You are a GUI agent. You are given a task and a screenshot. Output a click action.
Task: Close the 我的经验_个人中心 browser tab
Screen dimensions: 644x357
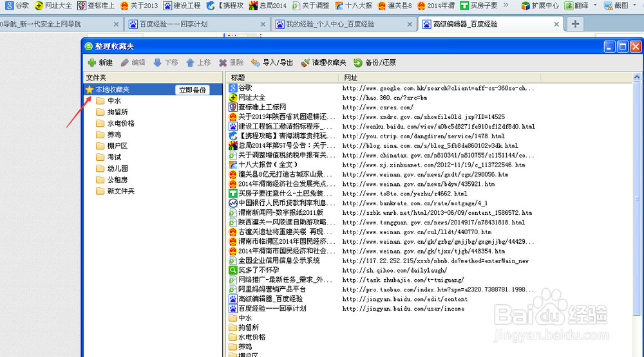(410, 24)
